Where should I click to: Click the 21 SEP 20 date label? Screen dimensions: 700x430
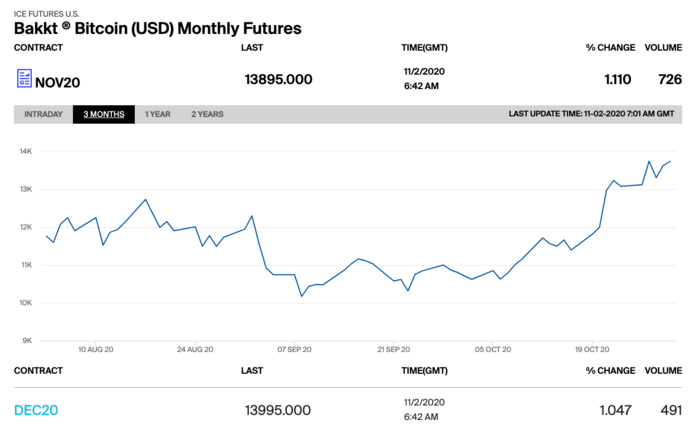click(x=393, y=350)
